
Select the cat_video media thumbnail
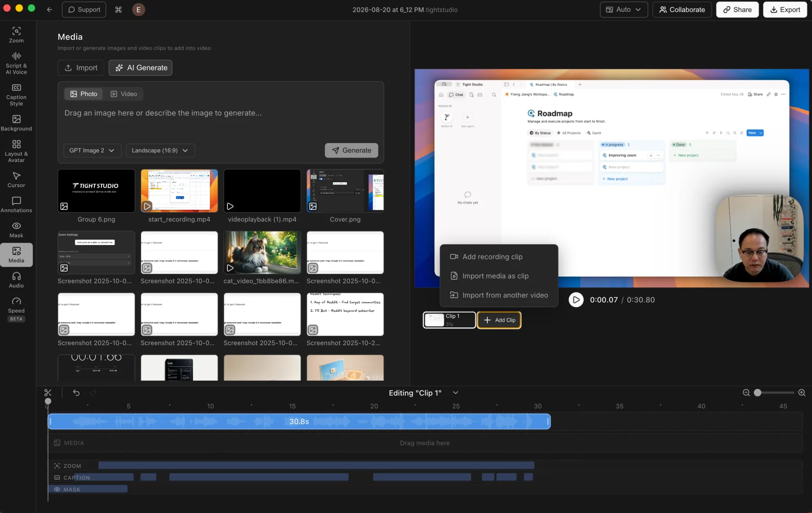tap(262, 253)
